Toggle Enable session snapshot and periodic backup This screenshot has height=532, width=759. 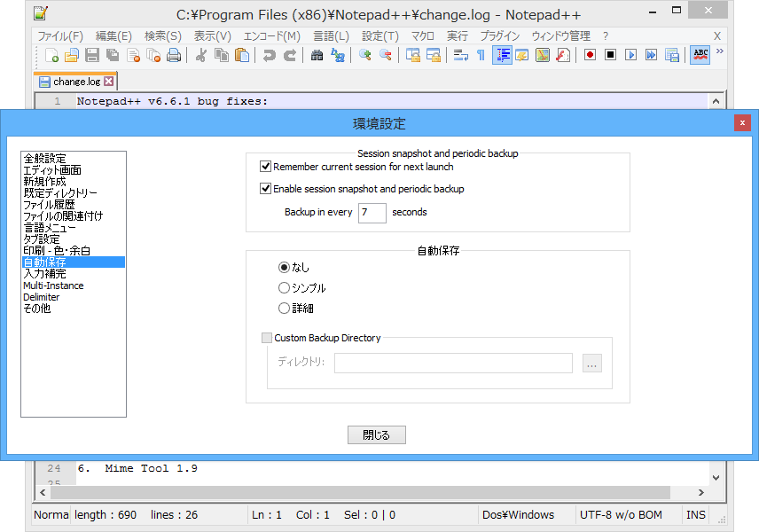[x=265, y=188]
